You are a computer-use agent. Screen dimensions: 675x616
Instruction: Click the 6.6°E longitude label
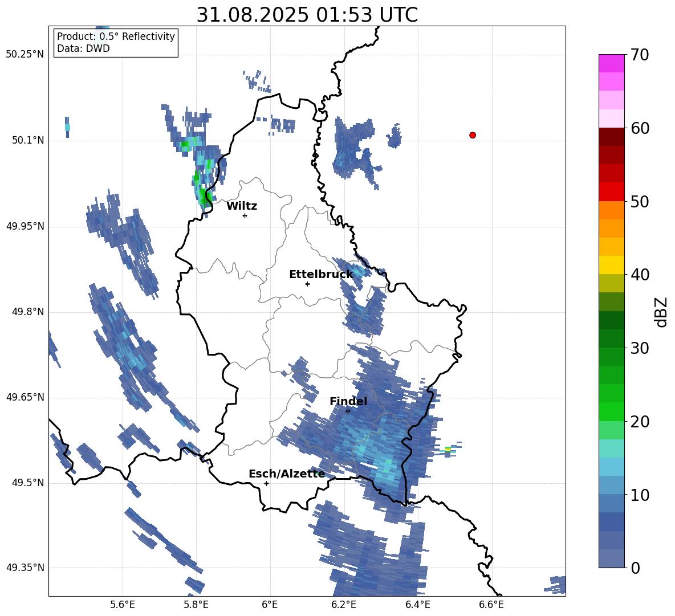pyautogui.click(x=491, y=605)
